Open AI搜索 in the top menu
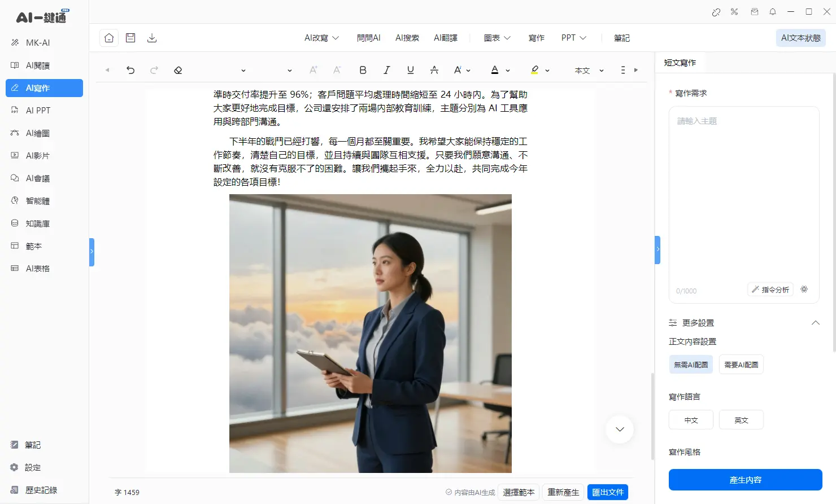This screenshot has width=836, height=504. 407,38
